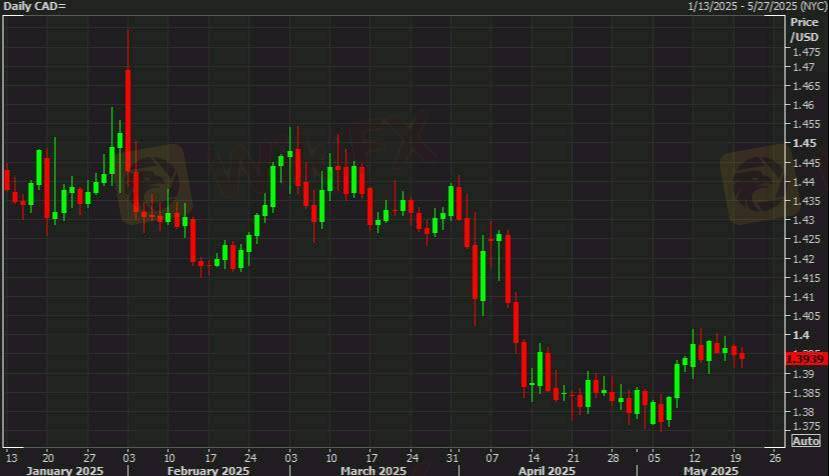The height and width of the screenshot is (476, 829).
Task: Click the 21 date tick in April
Action: (574, 457)
